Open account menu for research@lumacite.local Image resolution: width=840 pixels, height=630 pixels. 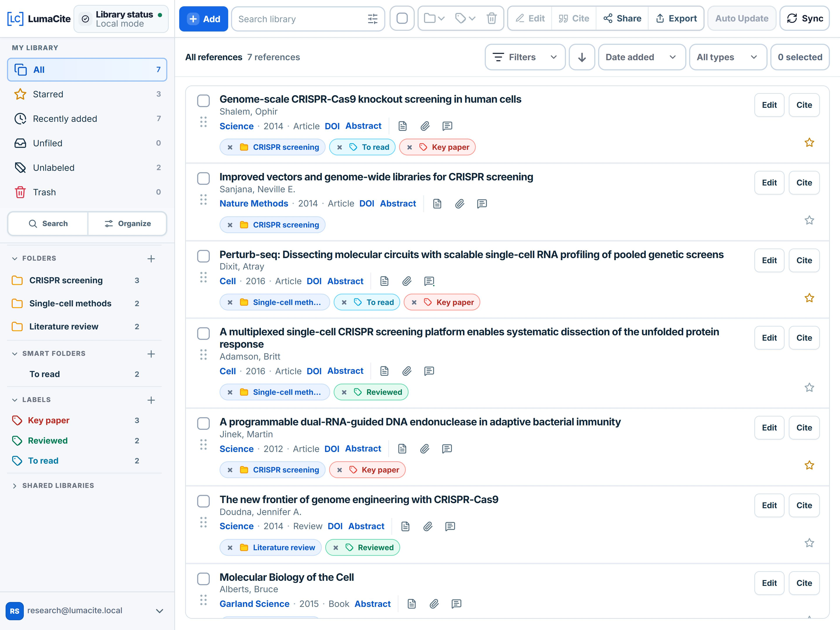point(85,611)
